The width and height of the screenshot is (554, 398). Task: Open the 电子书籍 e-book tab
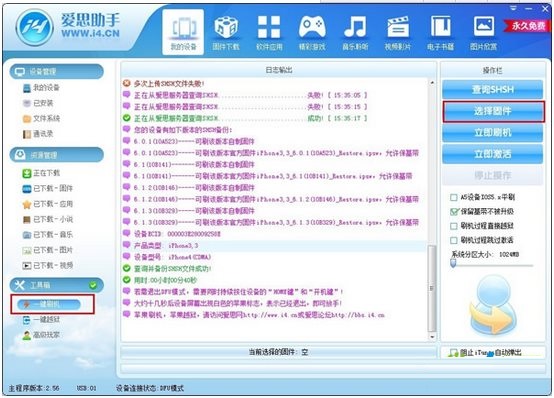click(x=441, y=32)
